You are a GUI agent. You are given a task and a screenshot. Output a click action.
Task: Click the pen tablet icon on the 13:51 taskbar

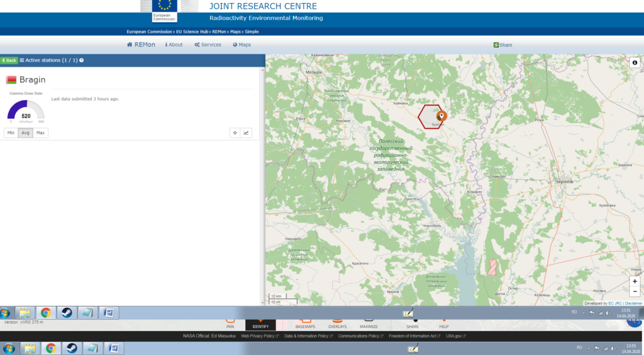point(408,313)
